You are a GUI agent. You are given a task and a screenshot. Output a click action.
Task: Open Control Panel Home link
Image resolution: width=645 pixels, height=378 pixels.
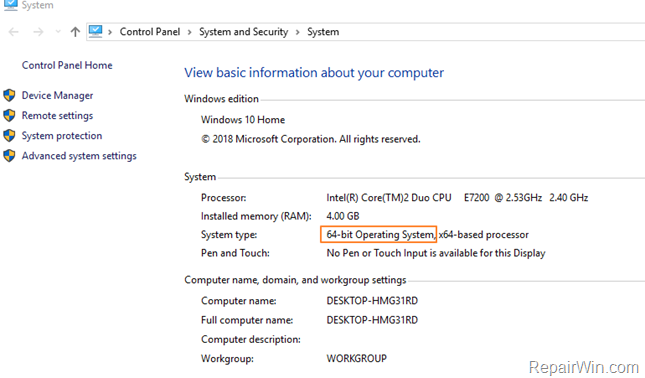click(67, 65)
